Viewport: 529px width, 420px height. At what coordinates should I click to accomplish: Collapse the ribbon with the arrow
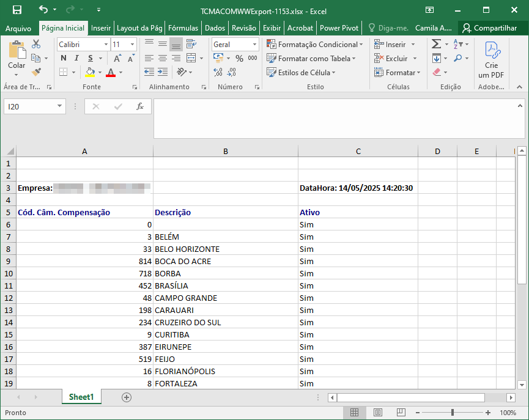(x=519, y=87)
